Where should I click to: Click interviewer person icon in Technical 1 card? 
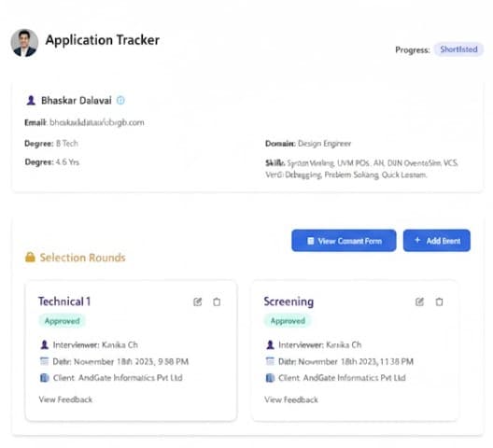[44, 345]
